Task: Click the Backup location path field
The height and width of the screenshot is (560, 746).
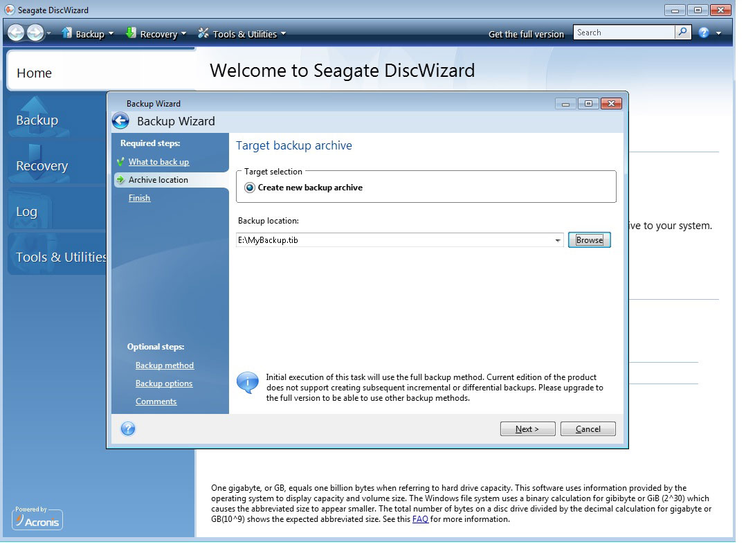Action: (395, 240)
